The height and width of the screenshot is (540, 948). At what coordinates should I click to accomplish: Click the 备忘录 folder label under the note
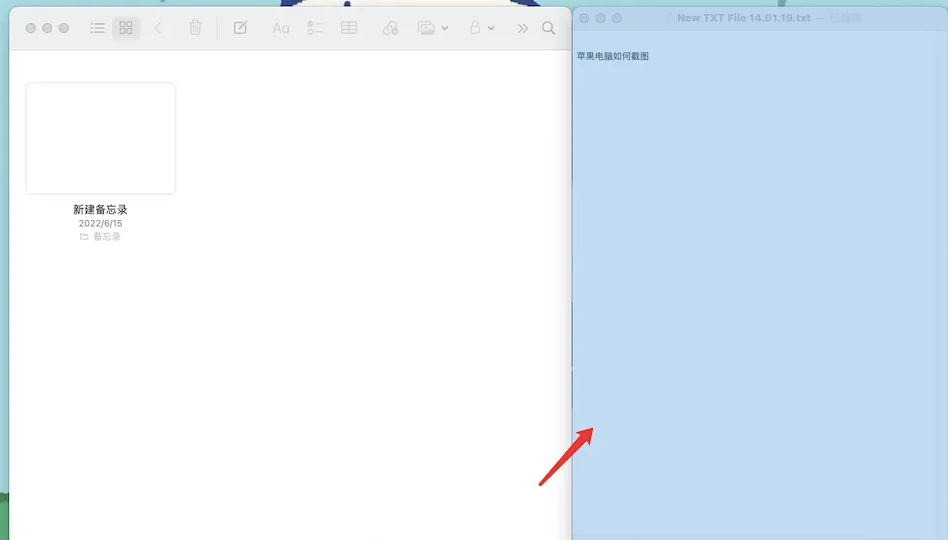pos(106,237)
